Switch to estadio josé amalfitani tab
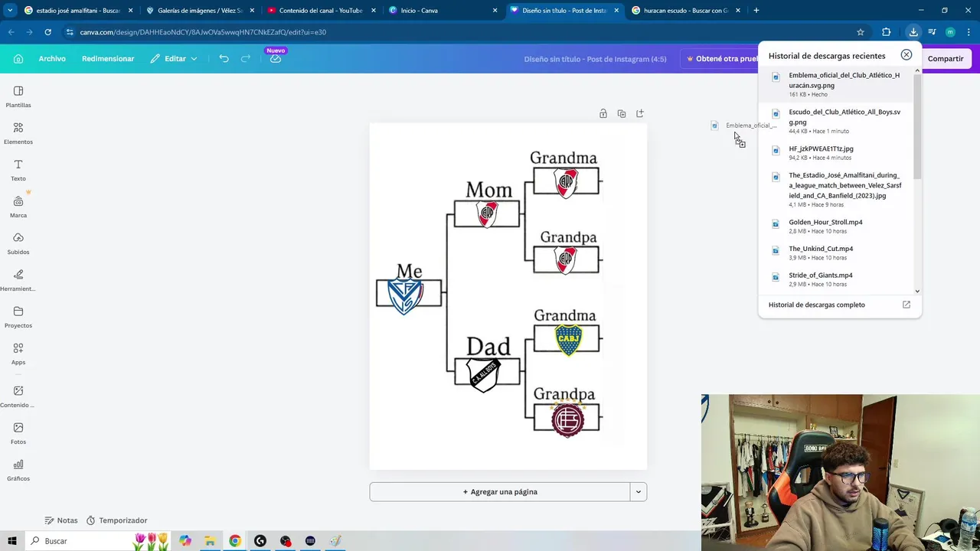Viewport: 980px width, 551px height. (78, 11)
